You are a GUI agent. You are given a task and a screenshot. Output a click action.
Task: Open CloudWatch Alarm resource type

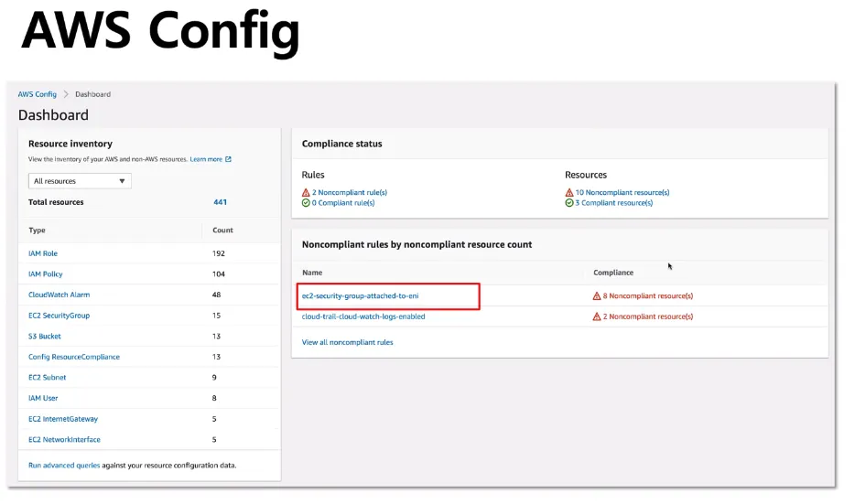pos(59,295)
